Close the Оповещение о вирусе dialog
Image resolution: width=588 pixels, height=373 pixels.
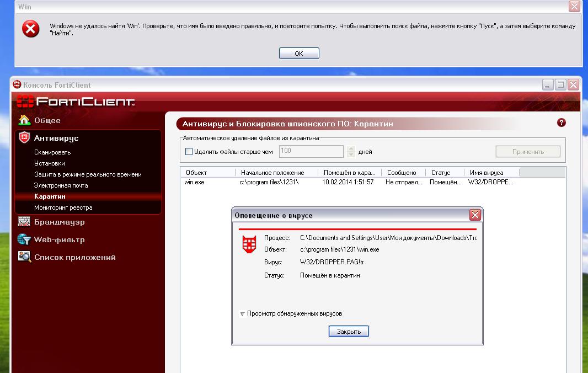pyautogui.click(x=475, y=215)
